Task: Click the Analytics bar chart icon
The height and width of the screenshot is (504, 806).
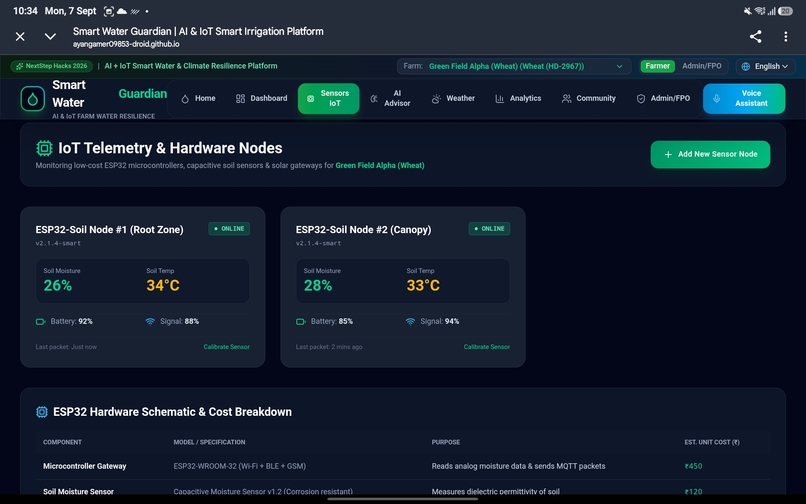Action: click(499, 99)
